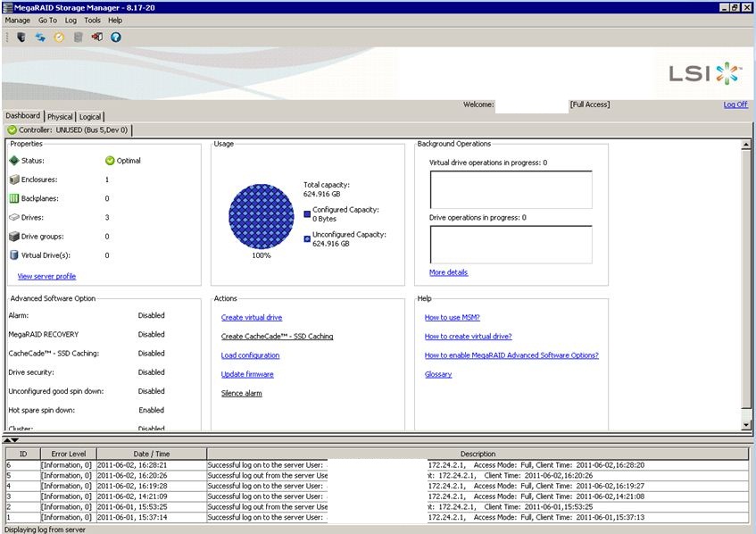Click Load configuration link
Viewport: 756px width, 534px height.
(x=250, y=355)
